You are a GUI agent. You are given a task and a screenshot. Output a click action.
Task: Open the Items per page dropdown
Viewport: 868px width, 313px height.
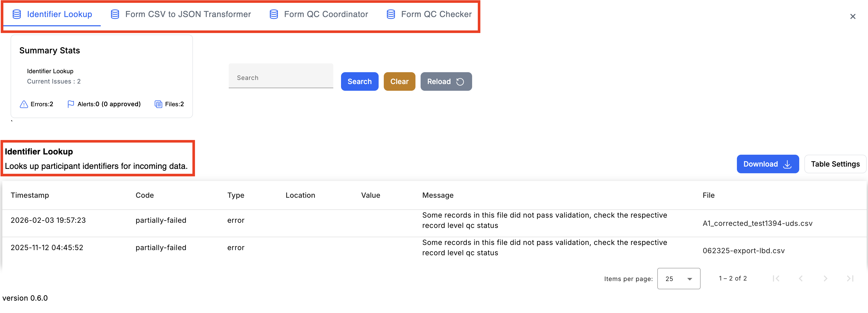pos(679,279)
